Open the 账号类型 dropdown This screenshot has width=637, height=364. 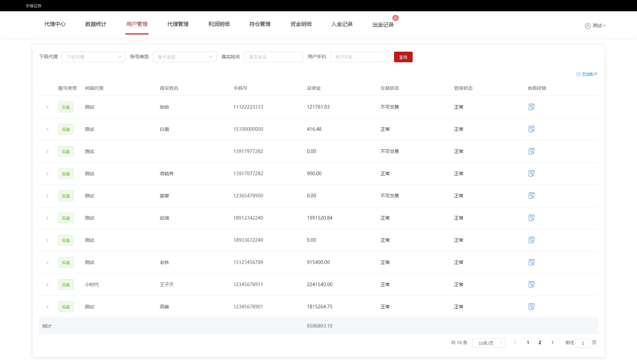185,57
